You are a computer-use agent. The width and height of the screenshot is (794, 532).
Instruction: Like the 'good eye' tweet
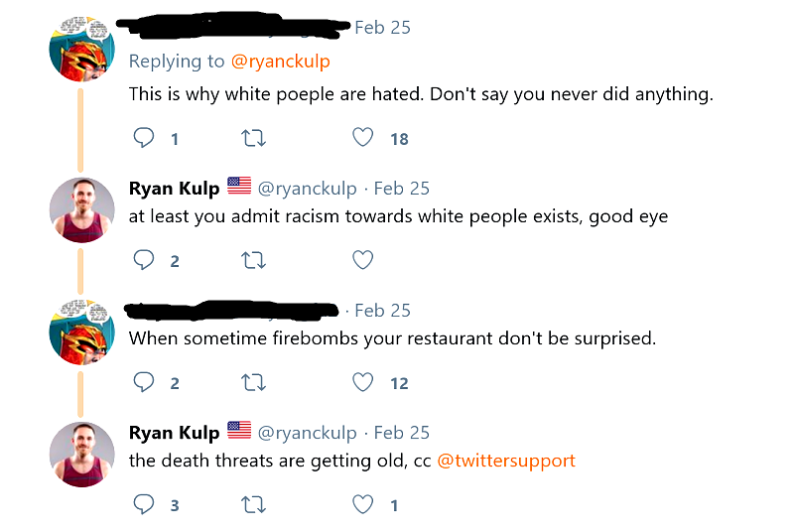point(363,260)
